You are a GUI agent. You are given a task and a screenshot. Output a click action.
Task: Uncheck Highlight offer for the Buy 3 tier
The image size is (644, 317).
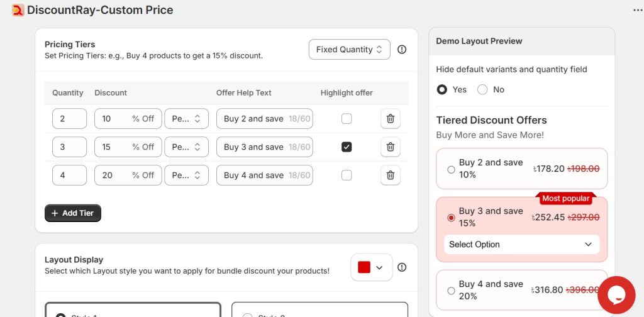click(x=347, y=147)
